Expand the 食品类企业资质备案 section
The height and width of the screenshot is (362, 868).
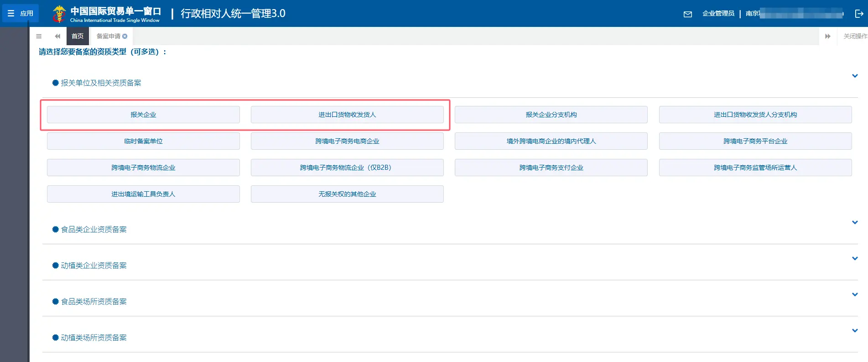coord(855,222)
